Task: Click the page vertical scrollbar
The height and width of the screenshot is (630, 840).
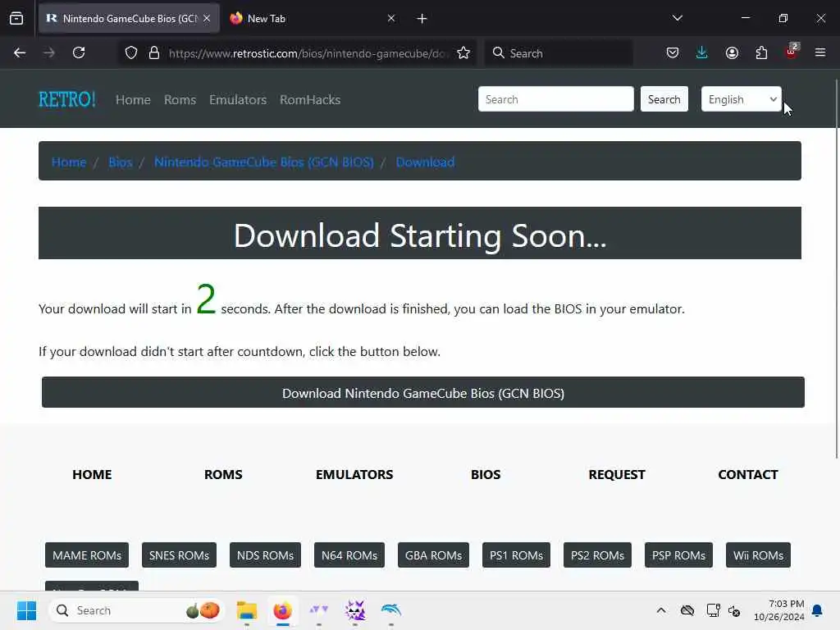Action: [837, 268]
